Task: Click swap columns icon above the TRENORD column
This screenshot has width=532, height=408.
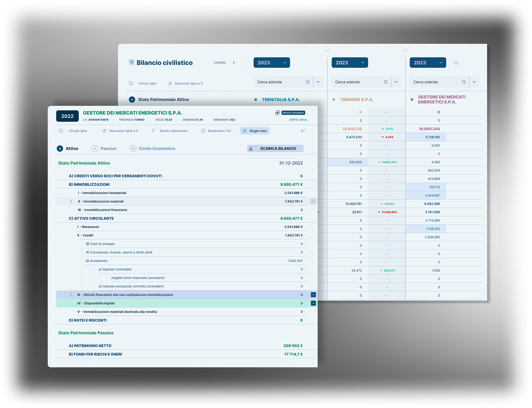Action: [327, 51]
